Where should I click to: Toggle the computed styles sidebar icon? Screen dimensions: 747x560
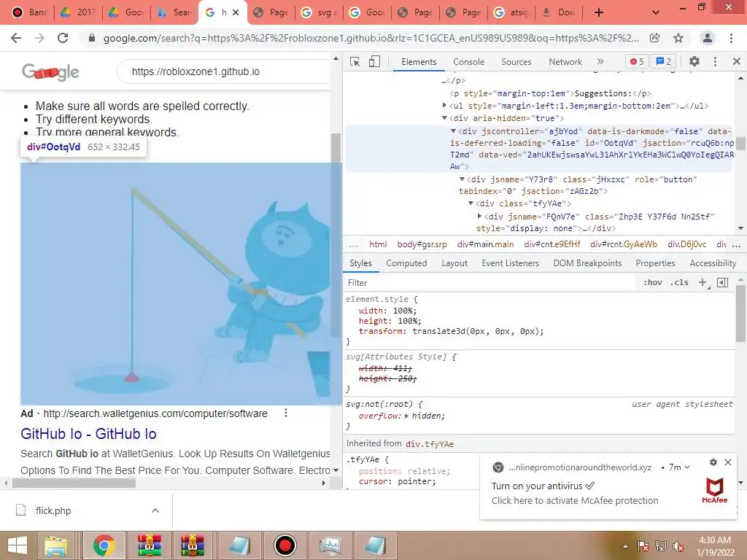tap(722, 282)
